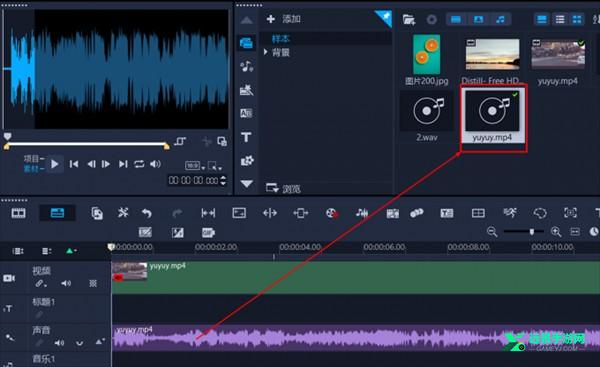Open the tools wrench icon in timeline toolbar
600x367 pixels.
[x=123, y=213]
